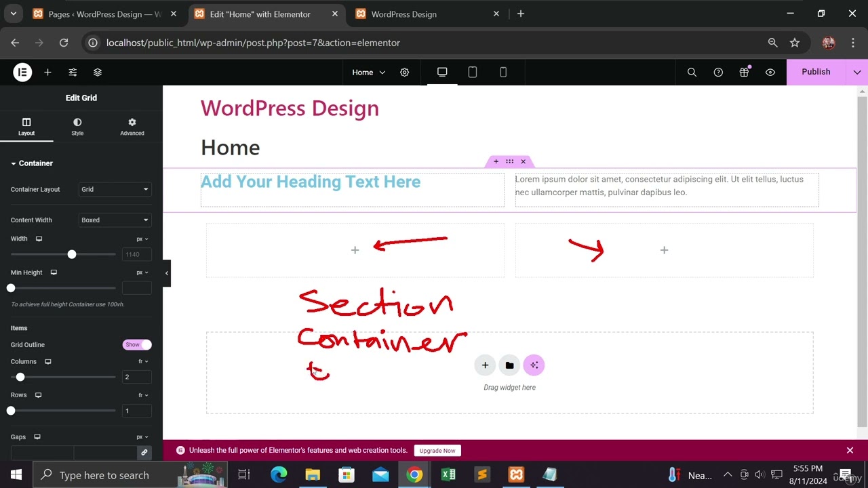Click WordPress Design site title link
This screenshot has width=868, height=488.
(290, 108)
